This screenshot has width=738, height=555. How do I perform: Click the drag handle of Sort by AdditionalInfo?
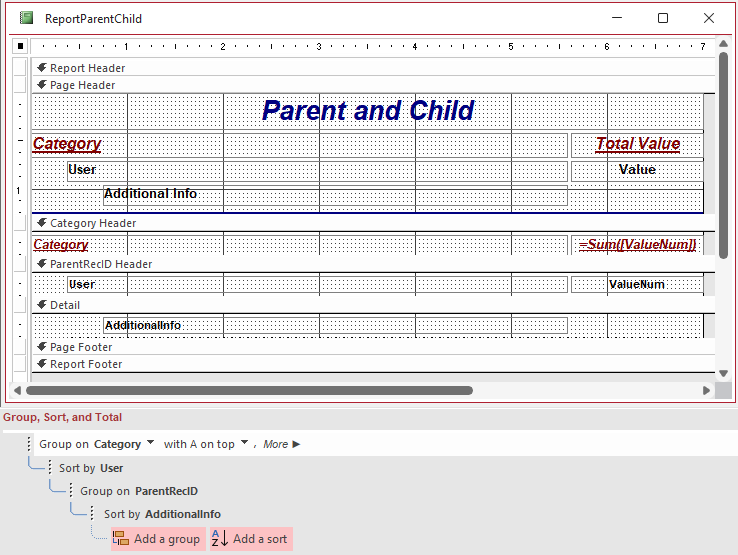[x=92, y=514]
